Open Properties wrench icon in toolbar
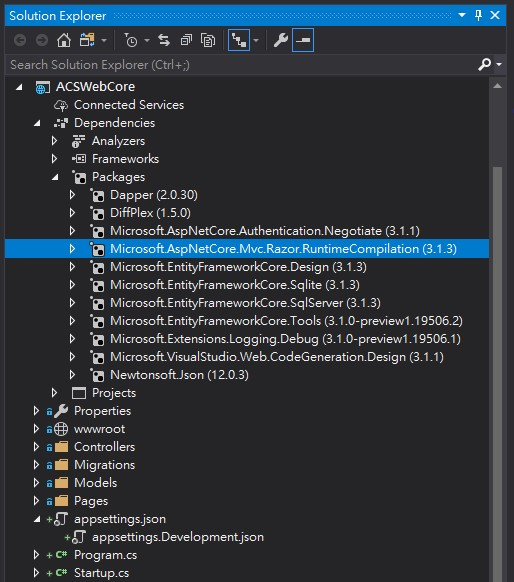Image resolution: width=514 pixels, height=582 pixels. [281, 40]
